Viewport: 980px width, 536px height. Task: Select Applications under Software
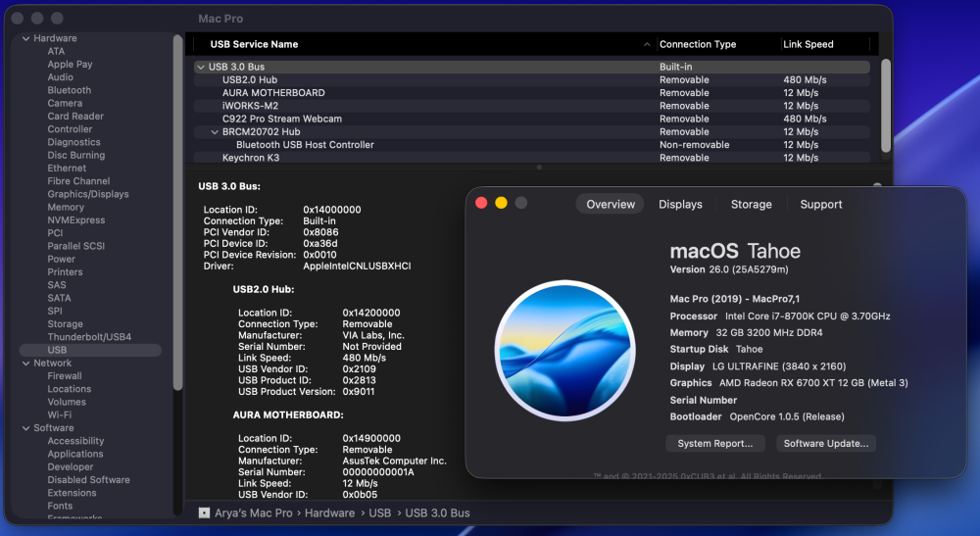click(x=75, y=454)
